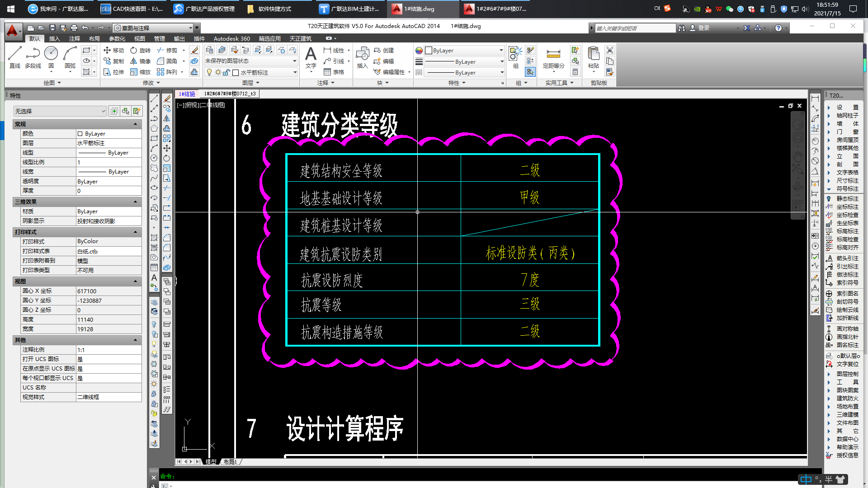The width and height of the screenshot is (868, 488).
Task: Switch to the 布局1 layout tab
Action: pyautogui.click(x=230, y=462)
